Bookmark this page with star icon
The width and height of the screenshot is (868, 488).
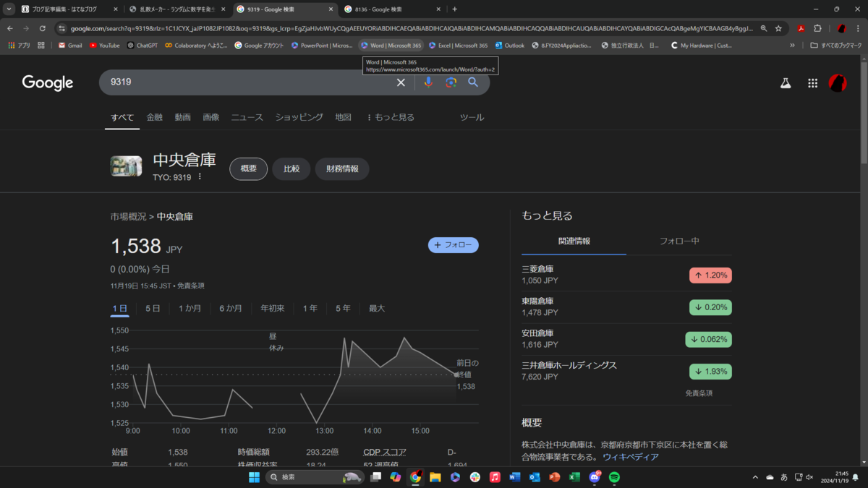tap(778, 28)
